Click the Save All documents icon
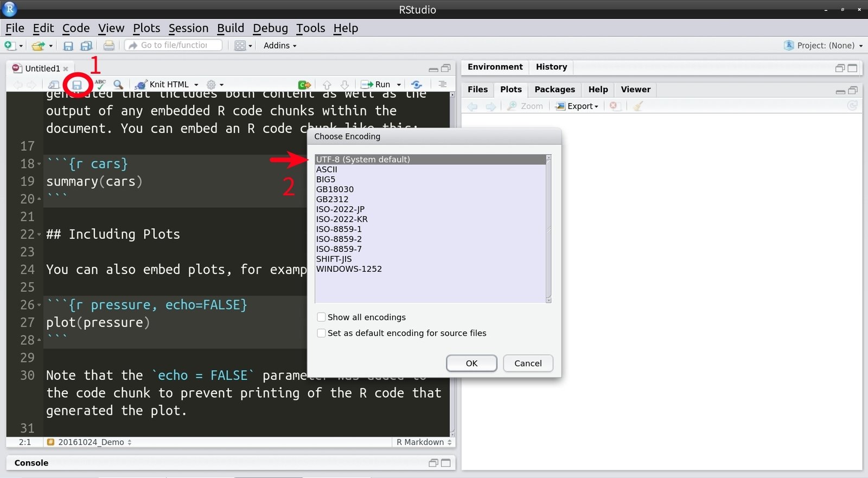868x478 pixels. point(86,46)
